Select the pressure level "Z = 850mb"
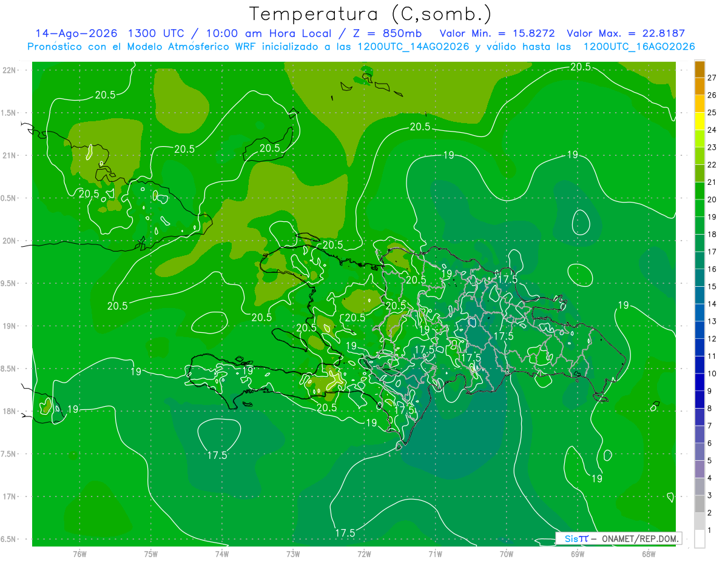 [x=388, y=33]
